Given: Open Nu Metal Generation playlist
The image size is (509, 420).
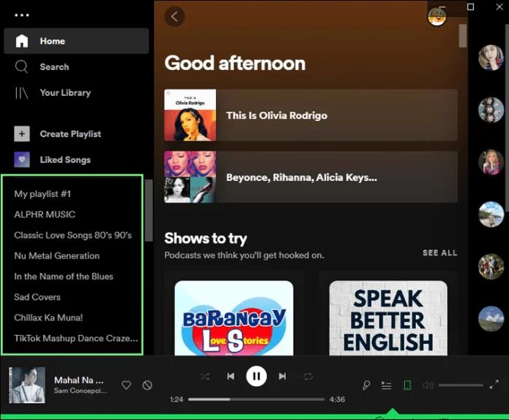Looking at the screenshot, I should (x=57, y=255).
